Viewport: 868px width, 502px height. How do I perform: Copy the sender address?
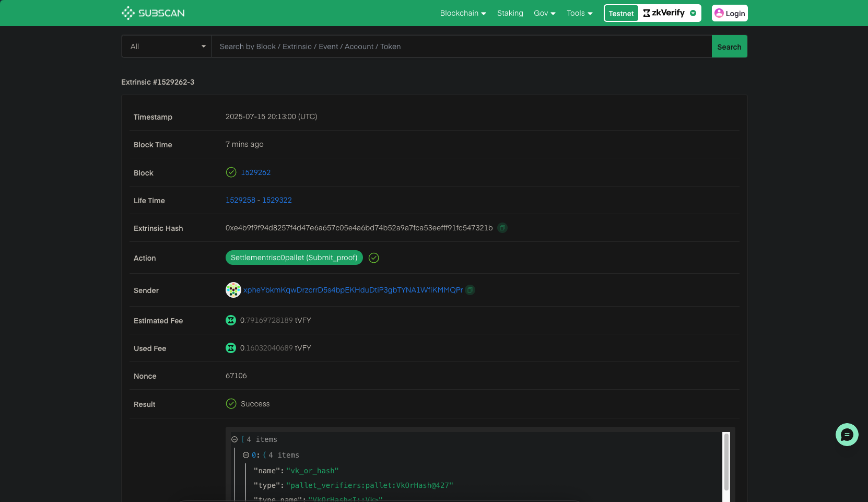point(470,290)
